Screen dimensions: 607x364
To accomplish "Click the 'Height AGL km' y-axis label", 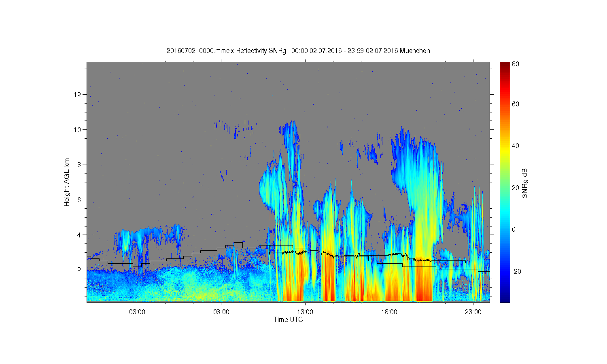I will pyautogui.click(x=67, y=182).
